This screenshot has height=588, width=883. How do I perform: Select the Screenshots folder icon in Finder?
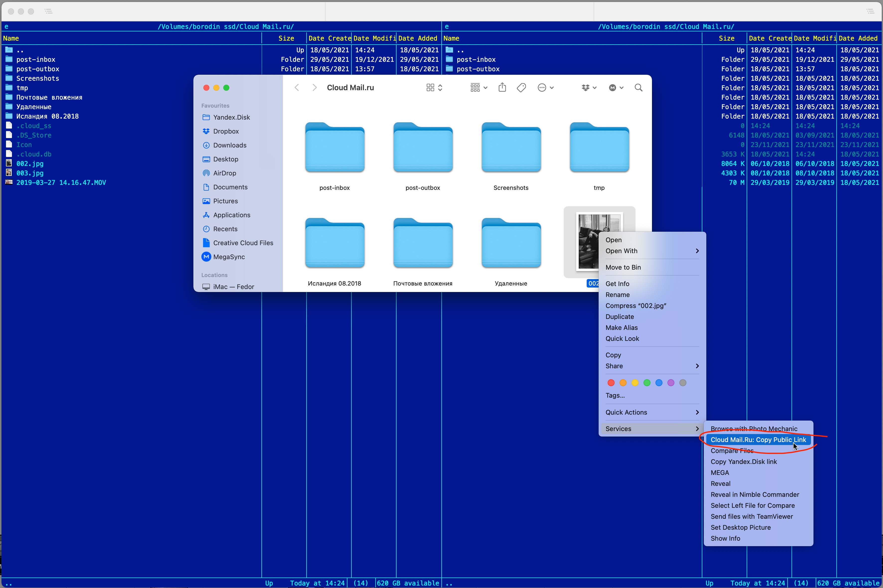click(511, 147)
